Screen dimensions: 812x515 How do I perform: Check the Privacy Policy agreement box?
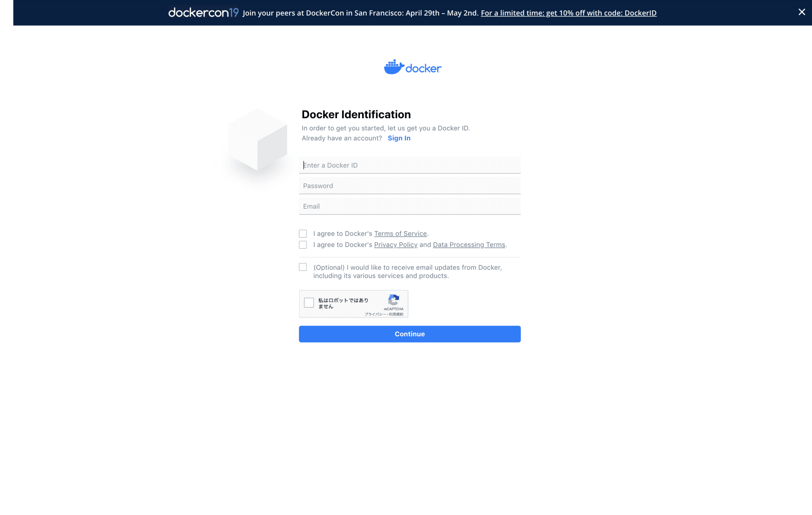click(303, 245)
